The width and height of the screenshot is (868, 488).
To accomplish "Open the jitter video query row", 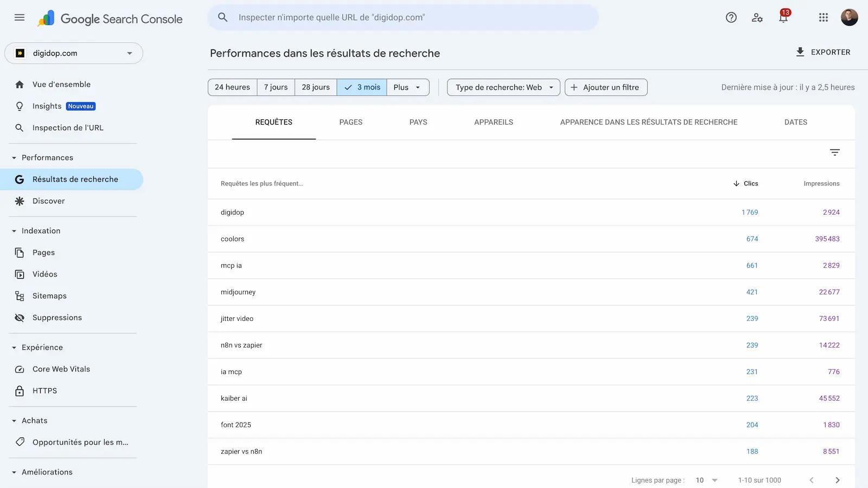I will pos(531,319).
